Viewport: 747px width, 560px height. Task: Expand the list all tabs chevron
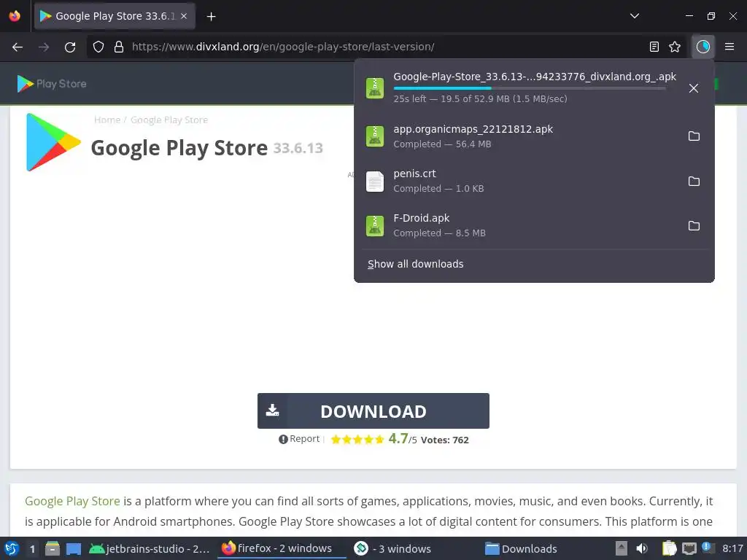635,16
